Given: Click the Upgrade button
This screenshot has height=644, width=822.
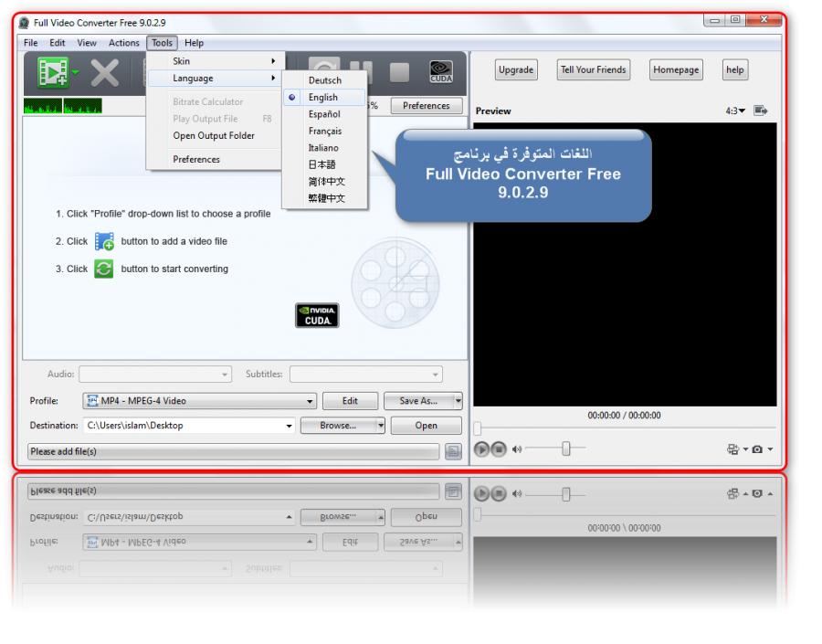Looking at the screenshot, I should pos(516,70).
